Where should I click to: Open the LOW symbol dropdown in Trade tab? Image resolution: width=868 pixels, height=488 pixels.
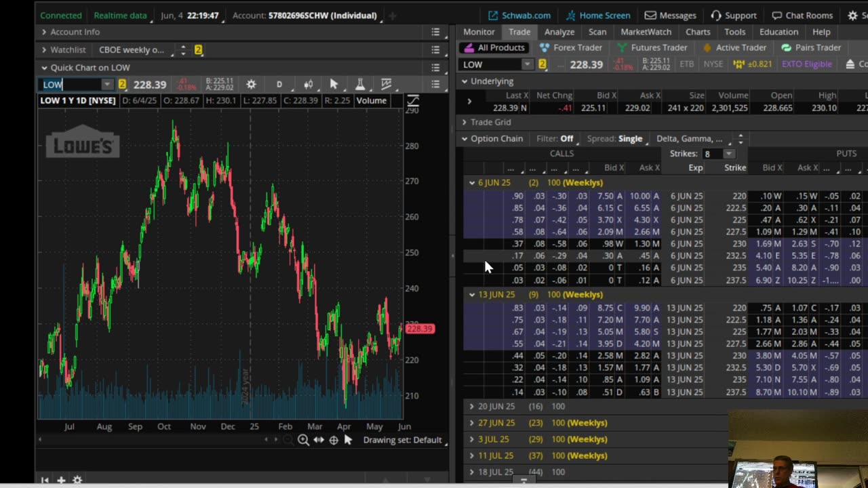click(527, 64)
